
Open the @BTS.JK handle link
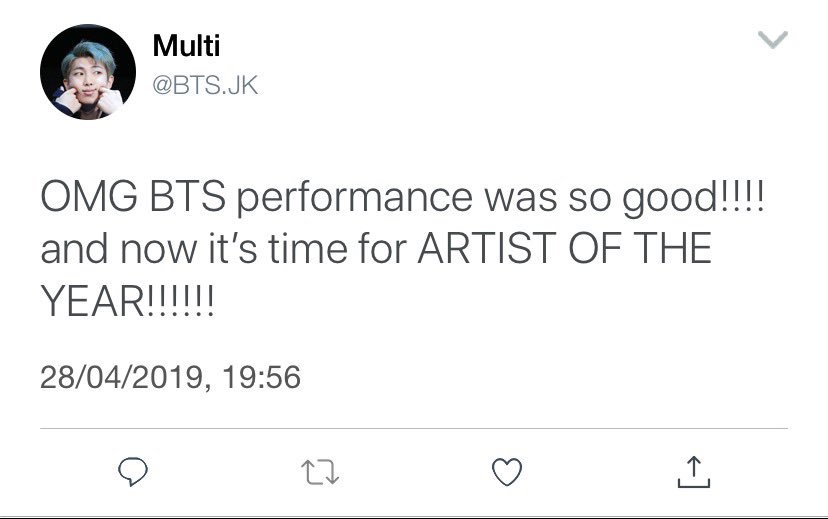(205, 85)
